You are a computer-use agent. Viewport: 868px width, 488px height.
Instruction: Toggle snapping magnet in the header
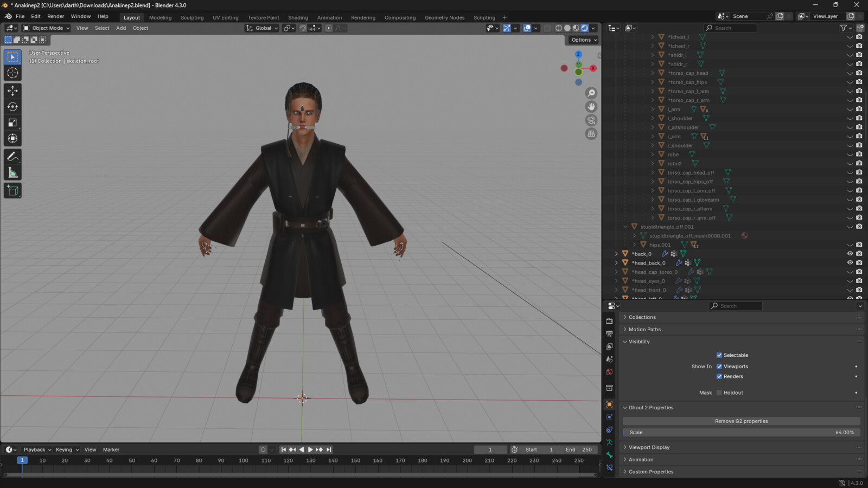pyautogui.click(x=303, y=28)
